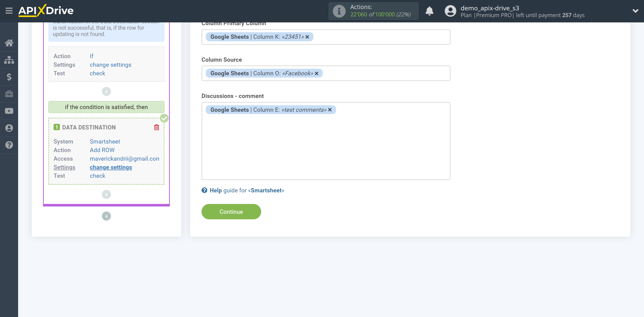The image size is (644, 317).
Task: Click the Discussions - comment label
Action: [x=232, y=96]
